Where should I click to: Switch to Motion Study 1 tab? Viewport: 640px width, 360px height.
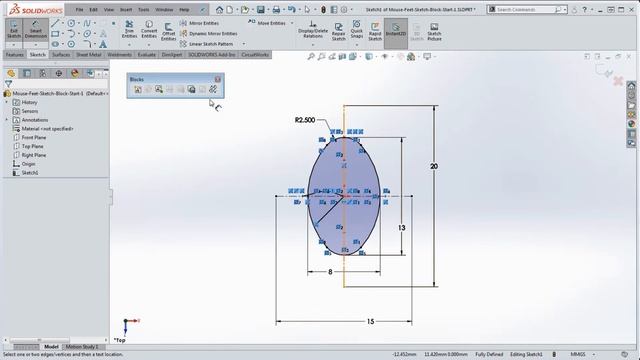coord(82,347)
